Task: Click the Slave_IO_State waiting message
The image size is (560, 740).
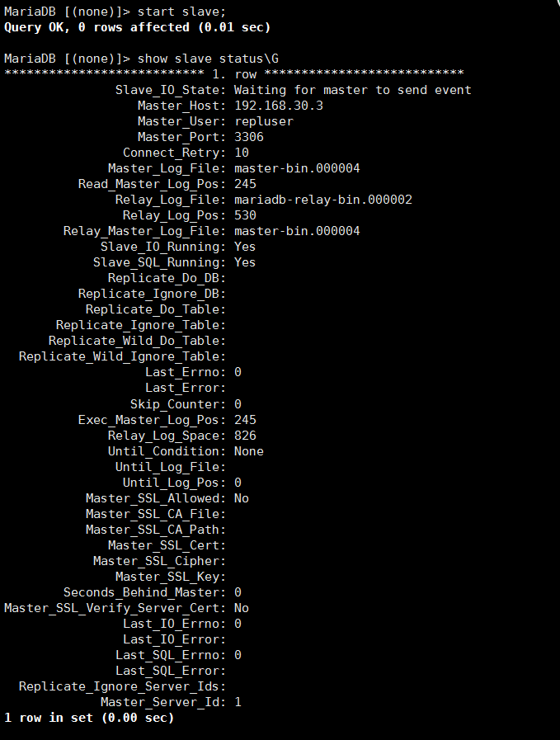Action: [x=352, y=90]
